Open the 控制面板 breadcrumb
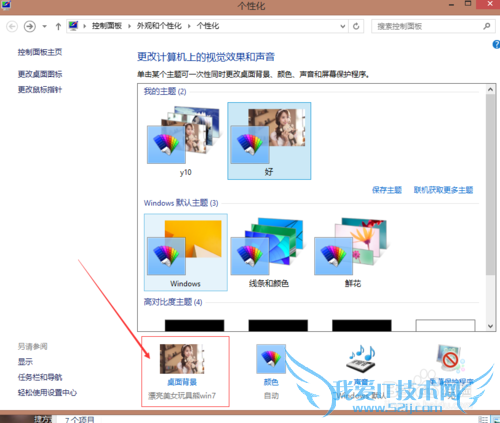 tap(107, 26)
